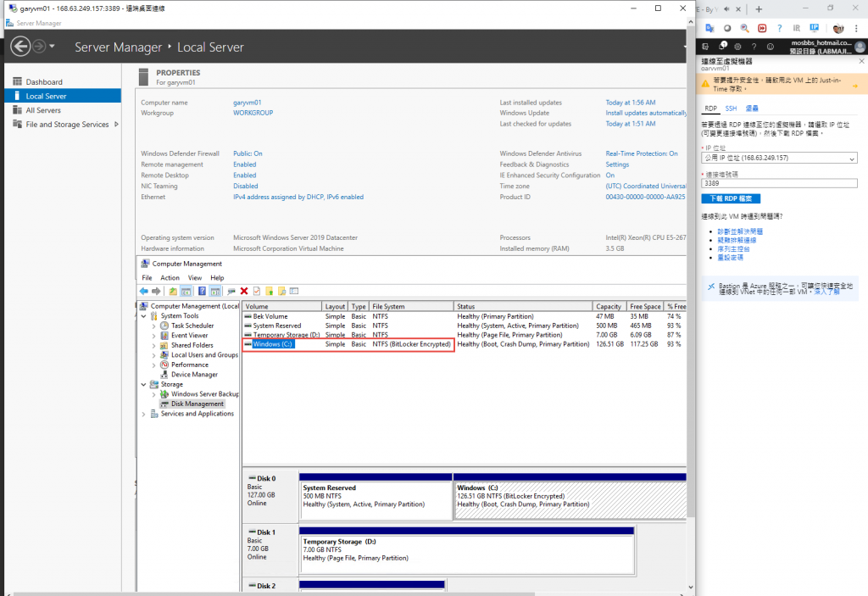
Task: Open navigation history dropdown arrow
Action: (52, 47)
